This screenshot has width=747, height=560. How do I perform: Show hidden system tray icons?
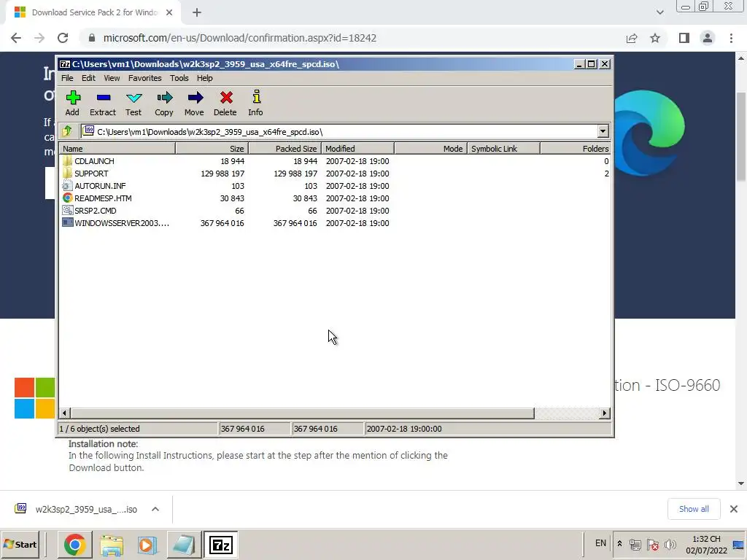pos(619,543)
